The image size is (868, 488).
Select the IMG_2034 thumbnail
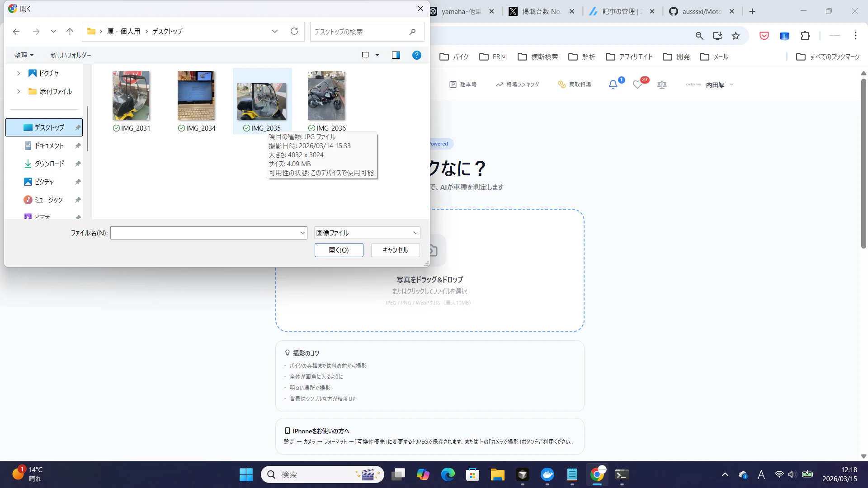pyautogui.click(x=196, y=96)
